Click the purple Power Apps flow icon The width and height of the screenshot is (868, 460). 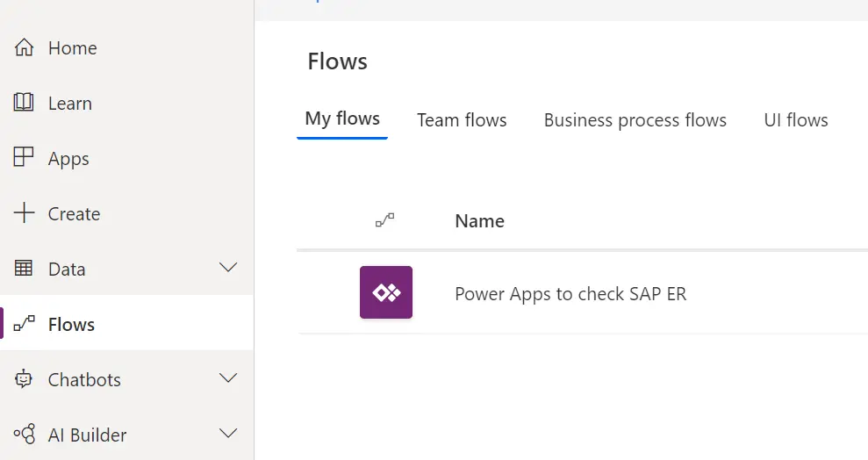pyautogui.click(x=386, y=292)
